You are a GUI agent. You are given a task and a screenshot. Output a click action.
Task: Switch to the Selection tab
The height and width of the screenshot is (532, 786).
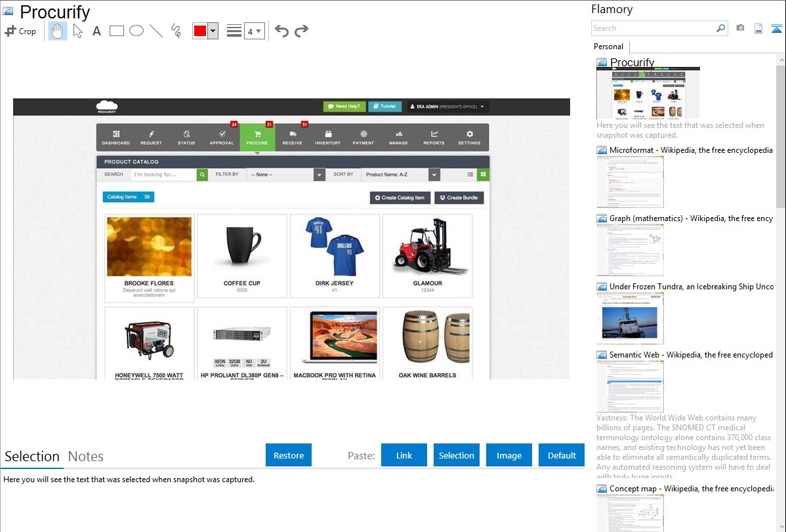pos(32,457)
